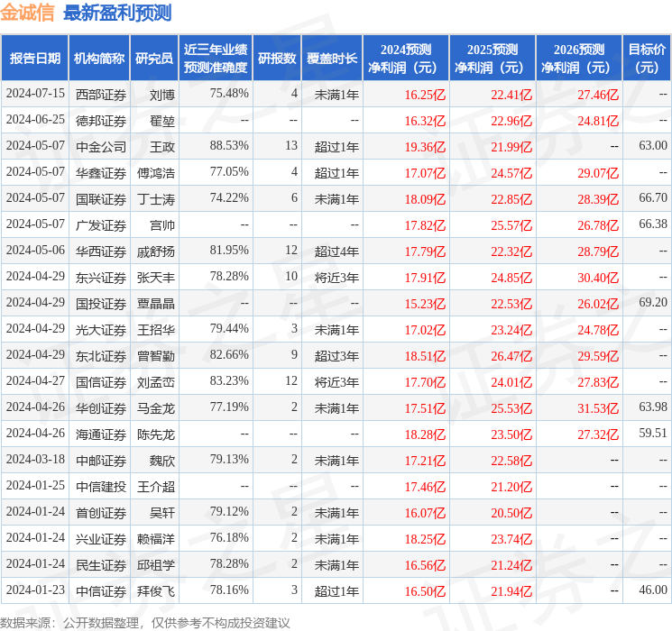
Task: Click the 16.25亿 profit value
Action: click(425, 95)
